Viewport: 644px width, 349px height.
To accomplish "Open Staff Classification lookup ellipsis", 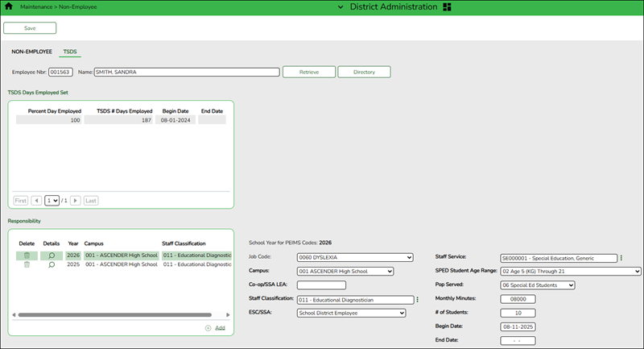I will coord(417,299).
